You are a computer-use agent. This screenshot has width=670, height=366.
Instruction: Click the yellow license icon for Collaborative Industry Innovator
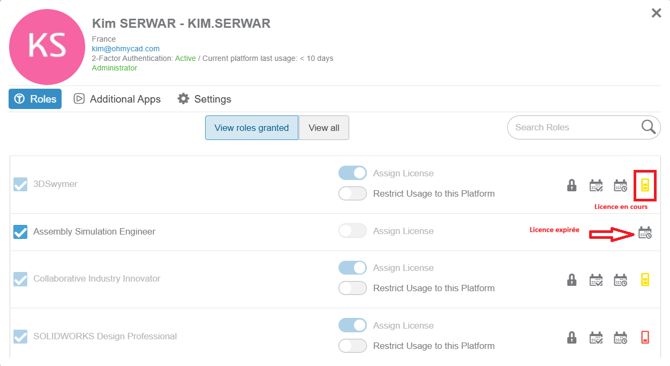point(645,280)
